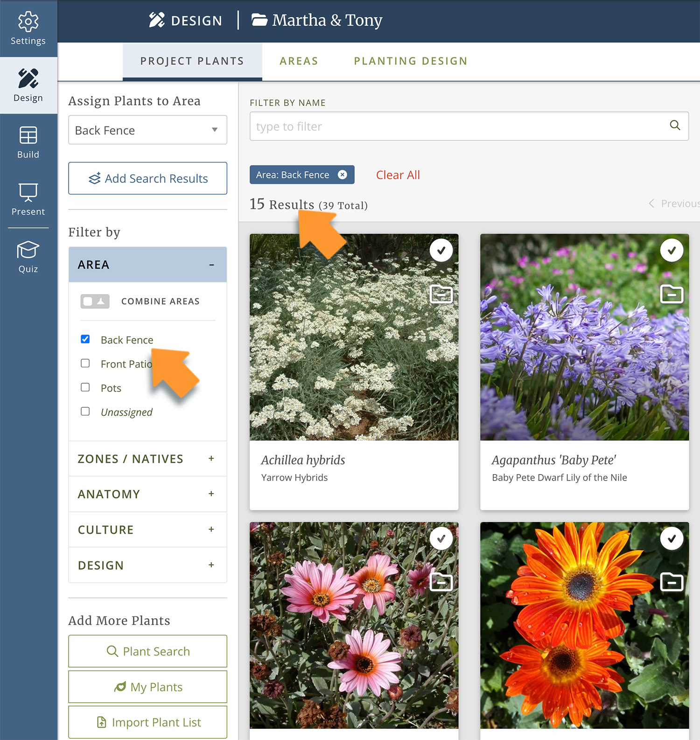The image size is (700, 740).
Task: Uncheck the Back Fence area checkbox
Action: (85, 339)
